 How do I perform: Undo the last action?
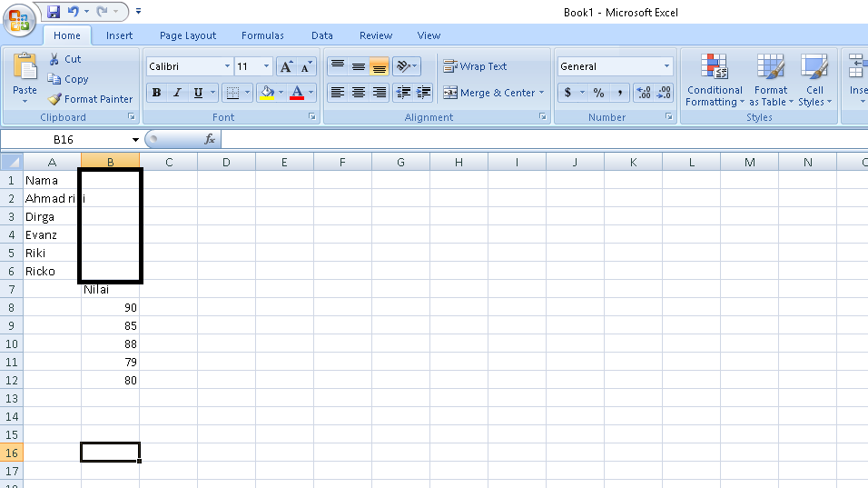click(73, 11)
